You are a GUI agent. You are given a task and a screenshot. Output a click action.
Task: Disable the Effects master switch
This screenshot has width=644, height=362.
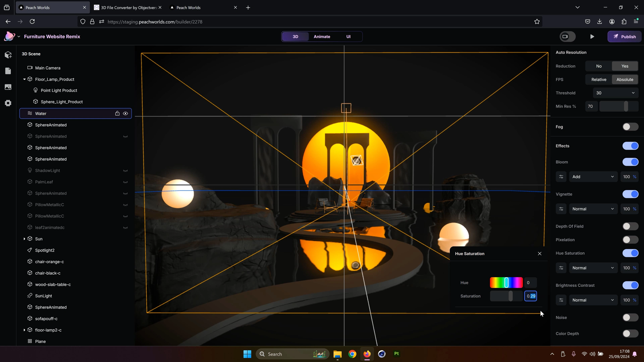tap(630, 146)
